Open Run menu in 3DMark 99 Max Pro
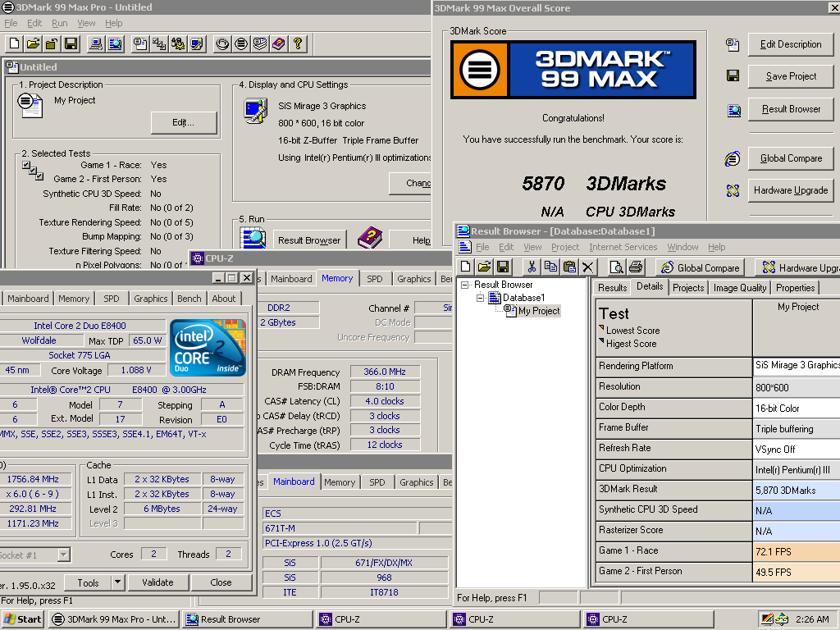Screen dimensions: 840x630 (59, 23)
